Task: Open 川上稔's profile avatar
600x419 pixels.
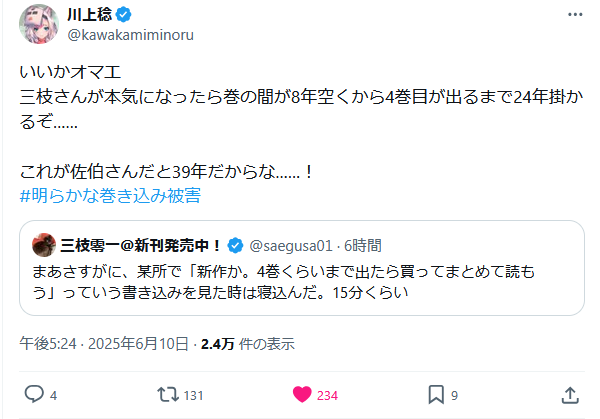Action: [x=38, y=26]
